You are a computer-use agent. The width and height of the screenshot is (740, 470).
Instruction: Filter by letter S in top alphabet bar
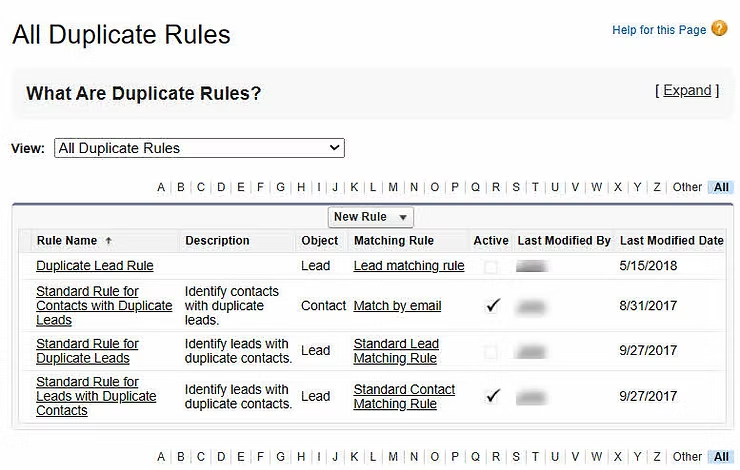516,187
